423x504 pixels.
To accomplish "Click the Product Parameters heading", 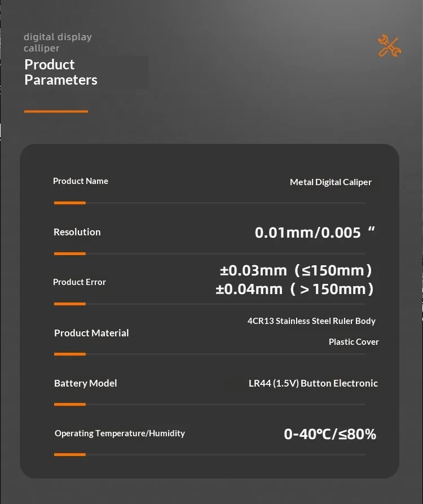I will pyautogui.click(x=61, y=72).
